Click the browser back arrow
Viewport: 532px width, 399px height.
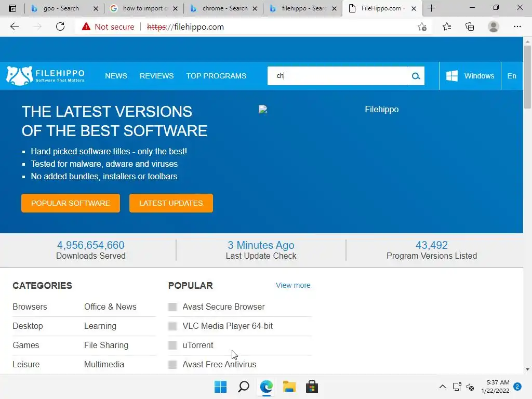click(x=14, y=26)
